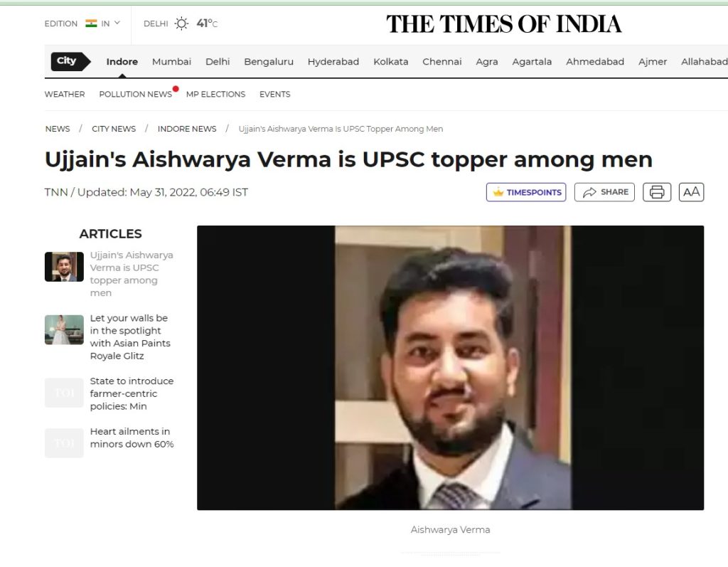
Task: Open TimesPoints crown button
Action: pos(525,192)
